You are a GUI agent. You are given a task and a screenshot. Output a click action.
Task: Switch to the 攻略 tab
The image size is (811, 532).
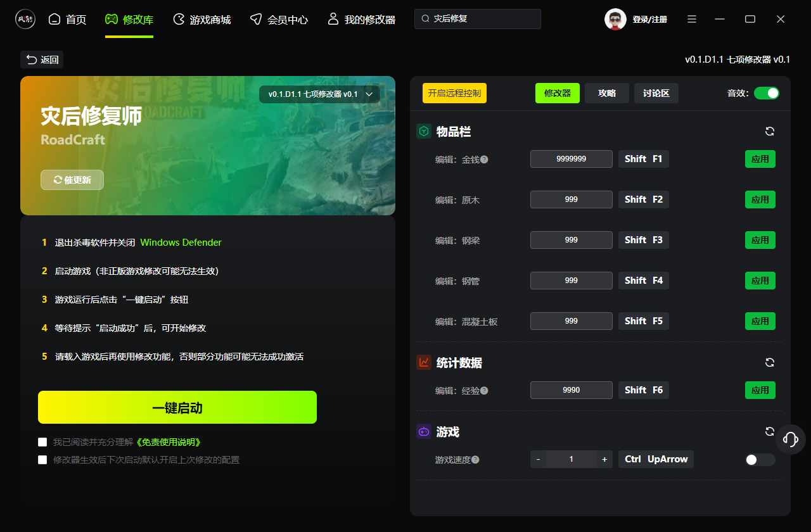pyautogui.click(x=607, y=93)
